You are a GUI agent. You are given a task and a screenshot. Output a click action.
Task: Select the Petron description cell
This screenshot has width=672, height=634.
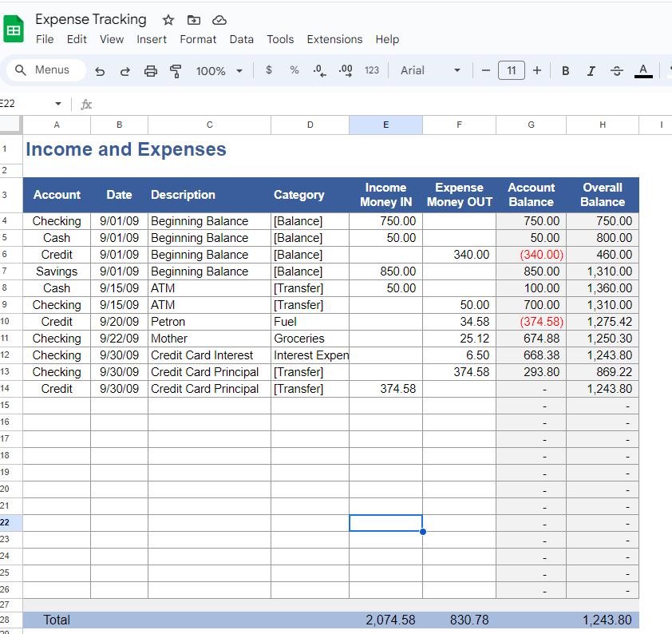(x=209, y=322)
